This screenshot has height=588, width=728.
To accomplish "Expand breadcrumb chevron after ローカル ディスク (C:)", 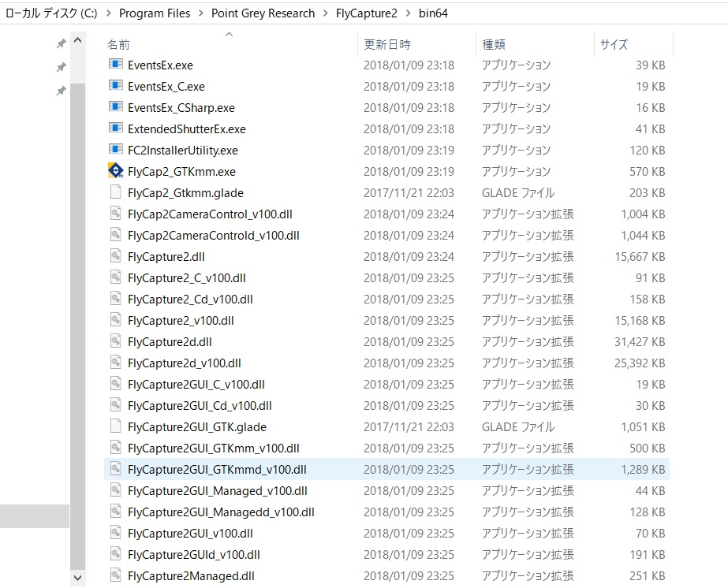I will (x=108, y=13).
